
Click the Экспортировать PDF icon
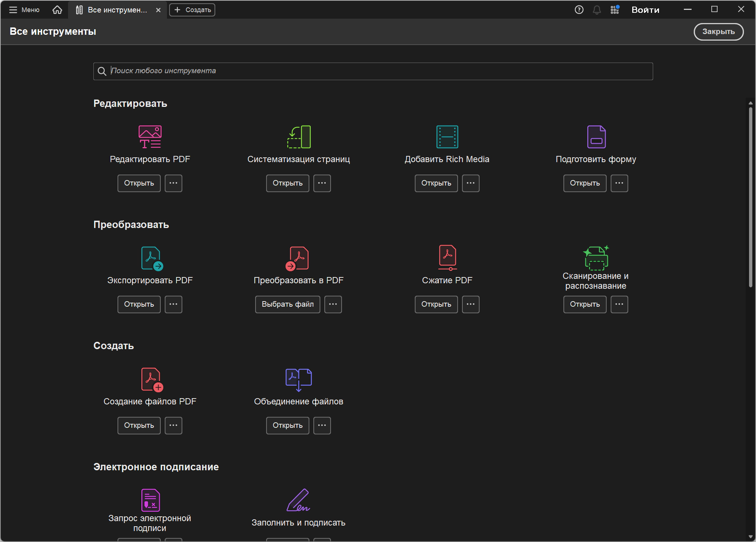pos(152,258)
